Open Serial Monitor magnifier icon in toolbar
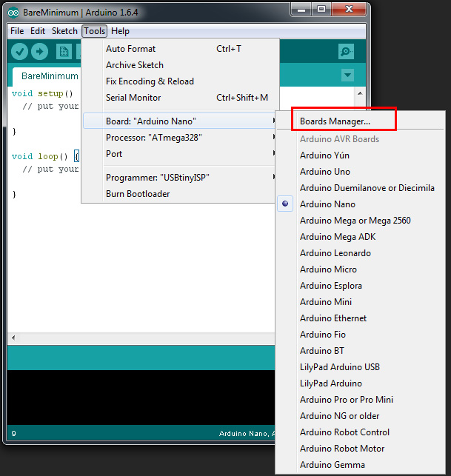The width and height of the screenshot is (451, 476). coord(346,51)
